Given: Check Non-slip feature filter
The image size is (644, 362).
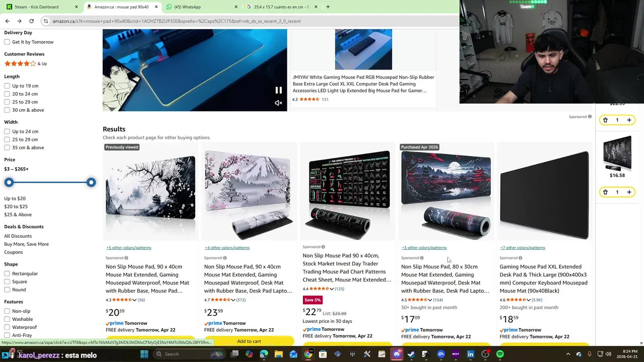Looking at the screenshot, I should click(x=7, y=311).
